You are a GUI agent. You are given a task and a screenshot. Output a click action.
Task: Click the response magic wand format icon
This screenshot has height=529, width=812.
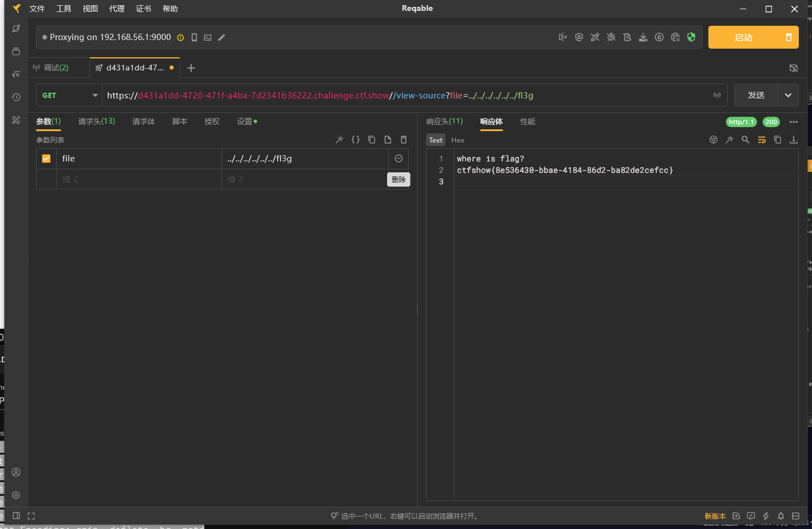click(x=730, y=140)
